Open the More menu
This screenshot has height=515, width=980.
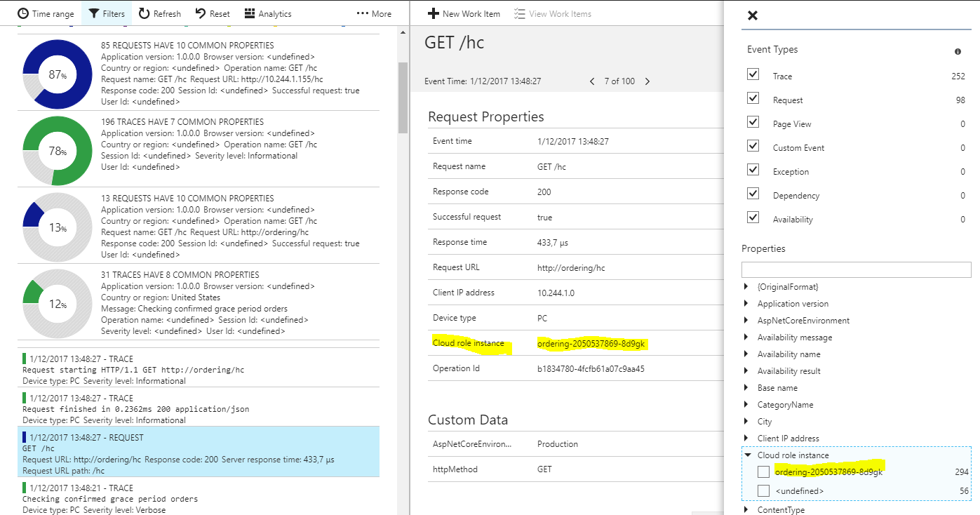point(374,13)
